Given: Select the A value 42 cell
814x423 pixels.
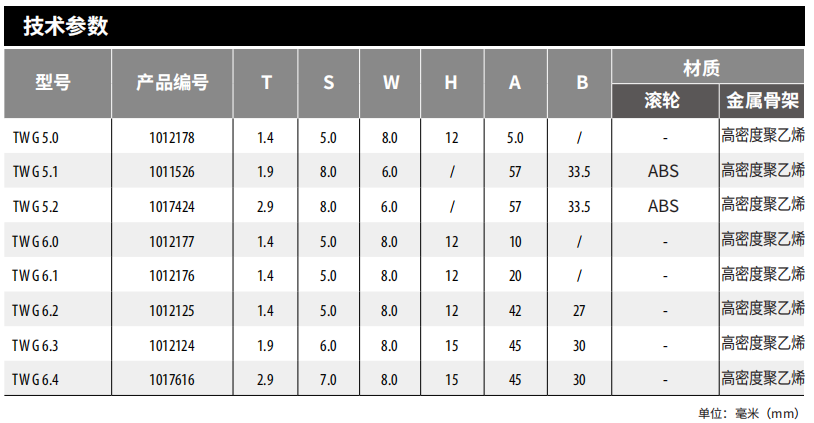Looking at the screenshot, I should (515, 311).
